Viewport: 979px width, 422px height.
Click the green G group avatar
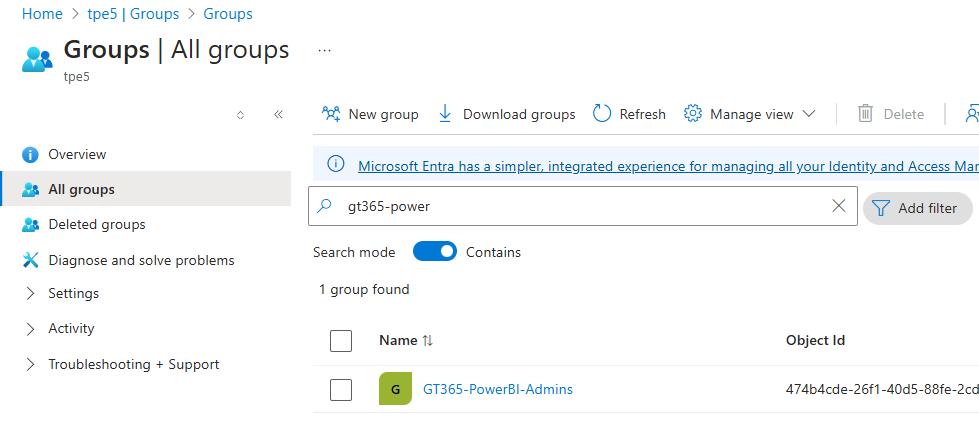[395, 389]
